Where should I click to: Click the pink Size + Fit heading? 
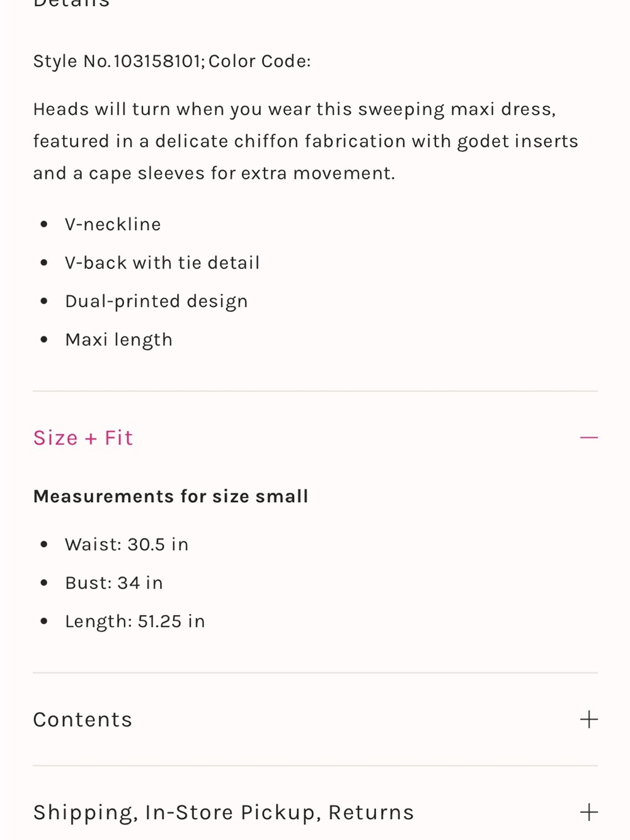point(83,437)
